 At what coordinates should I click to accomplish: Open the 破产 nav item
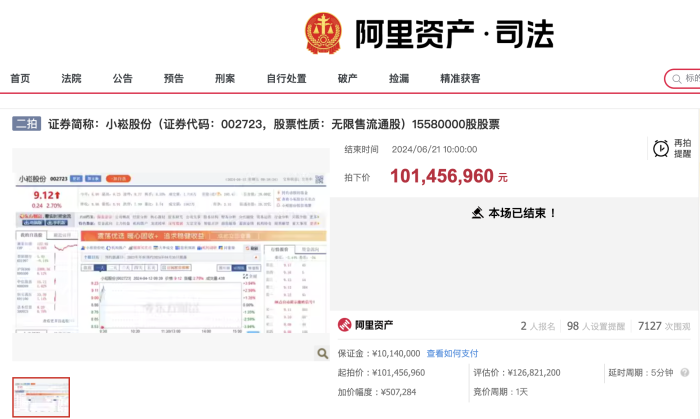pos(347,79)
